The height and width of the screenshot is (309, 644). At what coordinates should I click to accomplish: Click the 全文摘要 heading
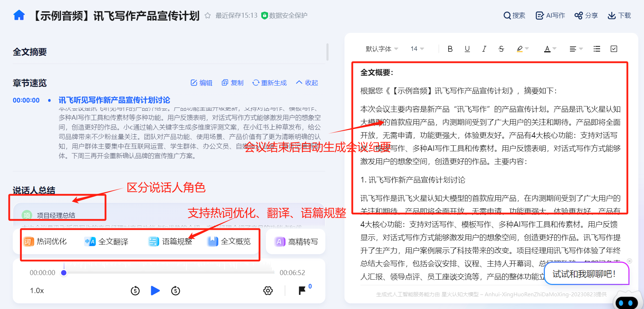tap(30, 52)
